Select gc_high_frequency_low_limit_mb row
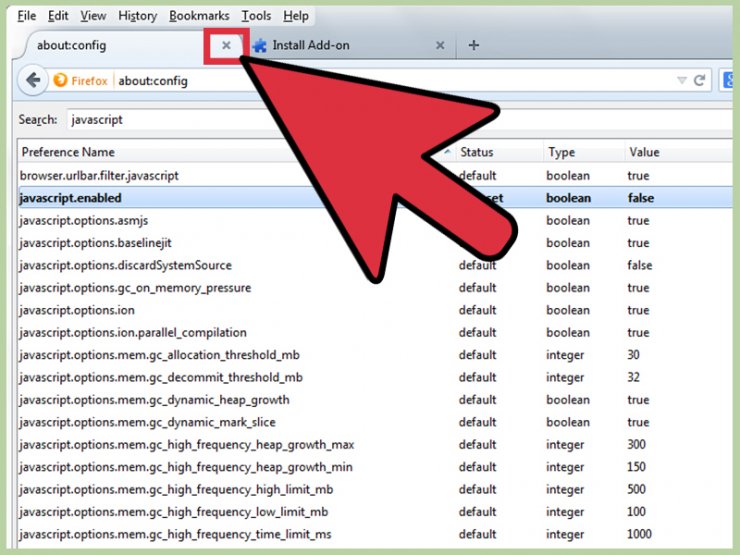This screenshot has height=555, width=740. point(375,512)
